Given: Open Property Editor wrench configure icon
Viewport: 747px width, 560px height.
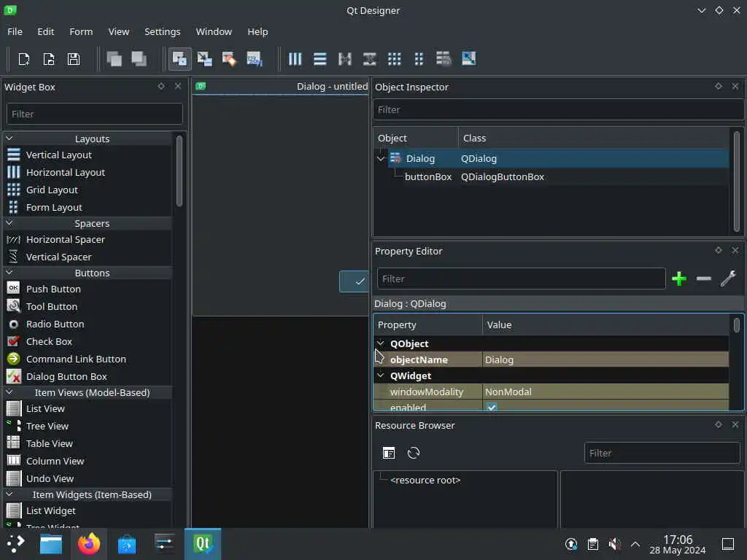Looking at the screenshot, I should pyautogui.click(x=729, y=279).
